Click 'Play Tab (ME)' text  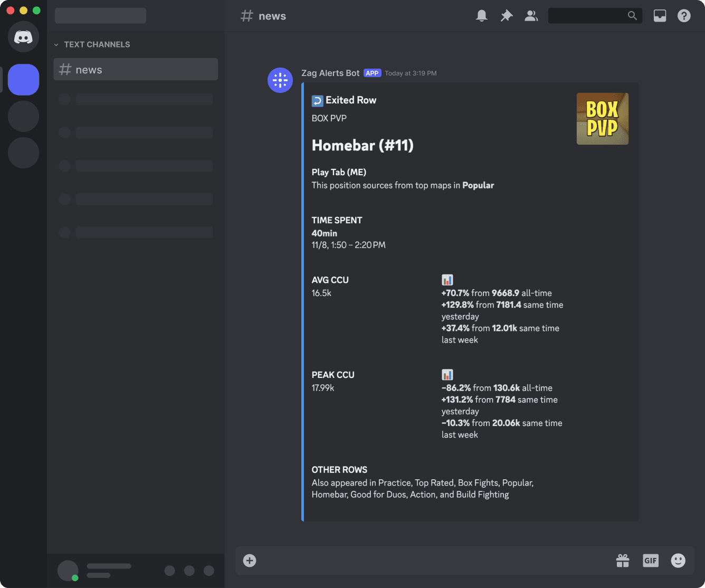pos(339,172)
